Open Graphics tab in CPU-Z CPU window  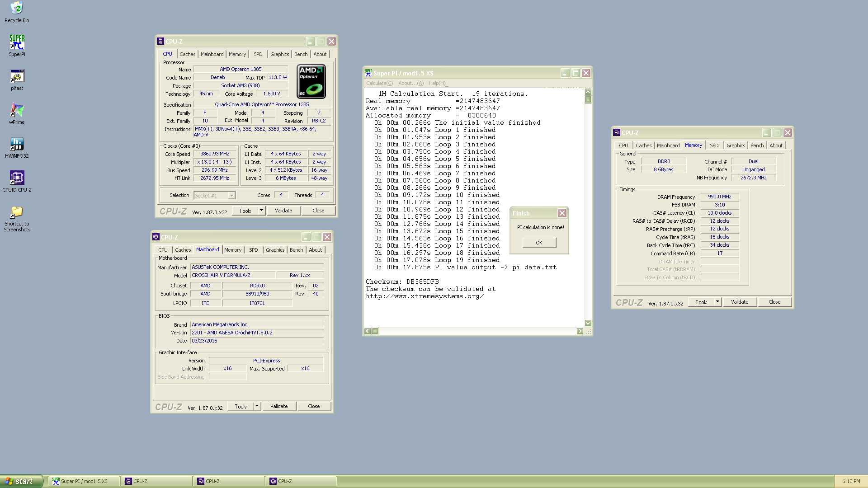point(279,54)
